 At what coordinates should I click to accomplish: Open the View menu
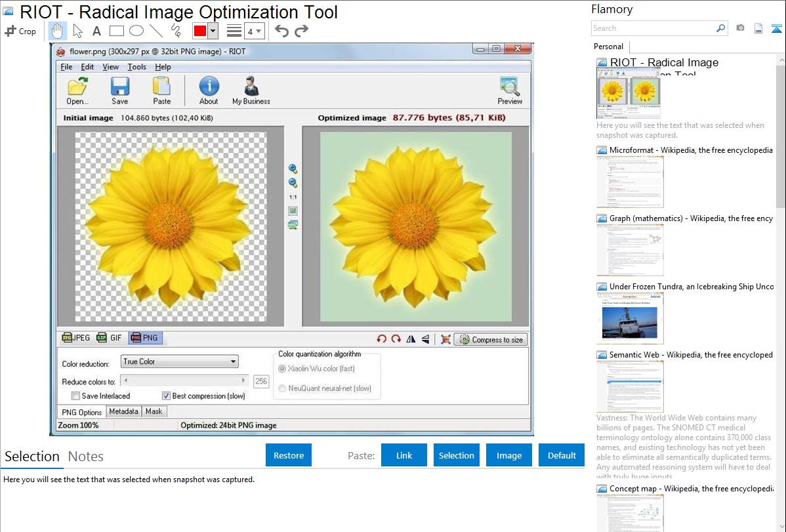coord(111,67)
